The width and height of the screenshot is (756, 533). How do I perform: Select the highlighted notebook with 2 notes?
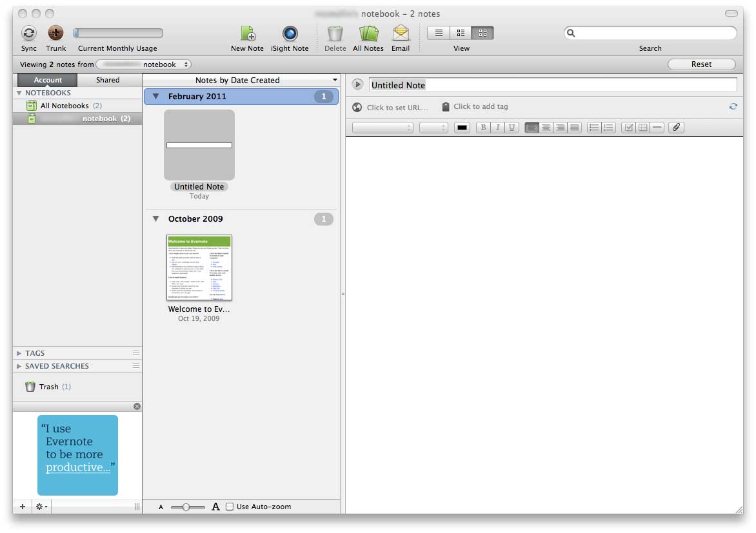point(77,119)
